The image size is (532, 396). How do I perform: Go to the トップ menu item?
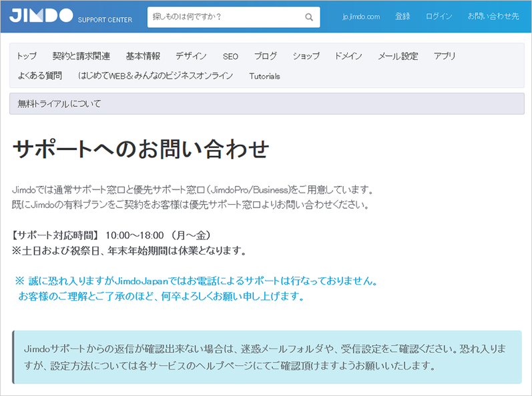[27, 56]
